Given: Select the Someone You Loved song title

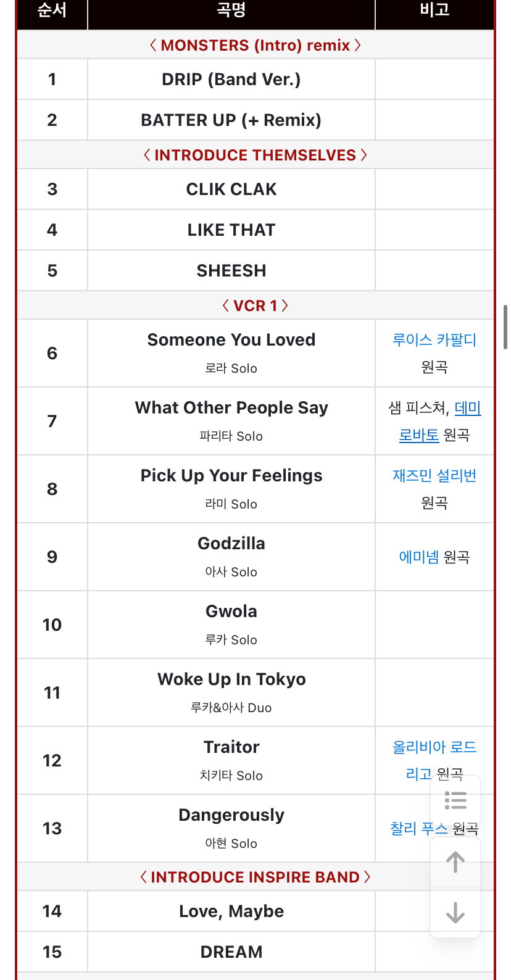Looking at the screenshot, I should (231, 340).
